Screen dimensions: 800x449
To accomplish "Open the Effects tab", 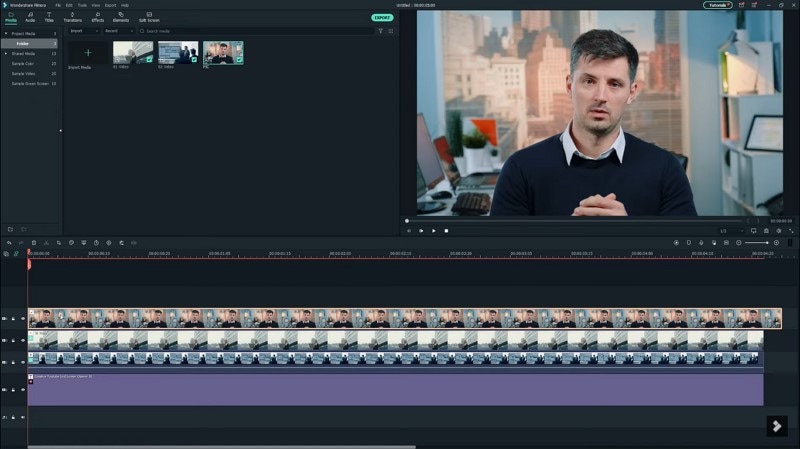I will point(97,17).
